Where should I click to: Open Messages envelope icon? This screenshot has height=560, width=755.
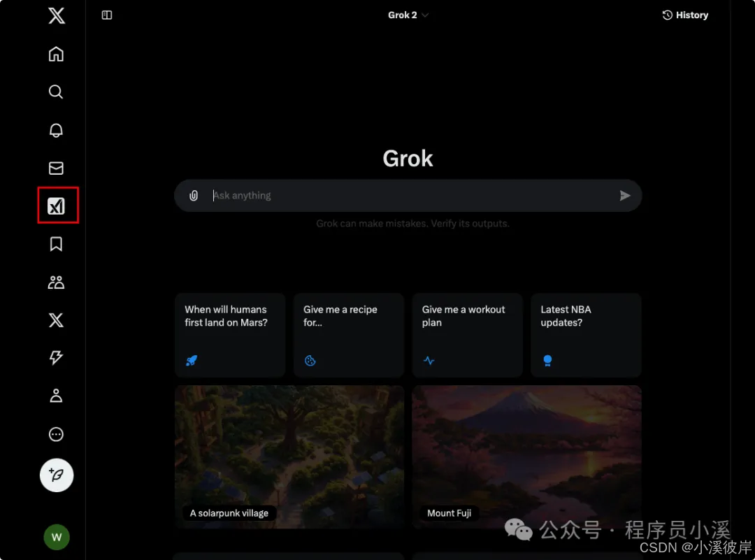[x=57, y=168]
